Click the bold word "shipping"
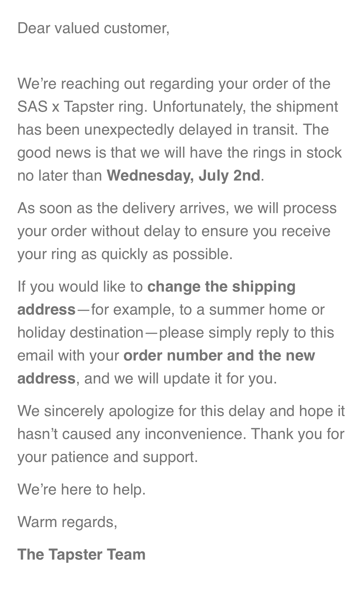This screenshot has width=364, height=595. pos(264,286)
